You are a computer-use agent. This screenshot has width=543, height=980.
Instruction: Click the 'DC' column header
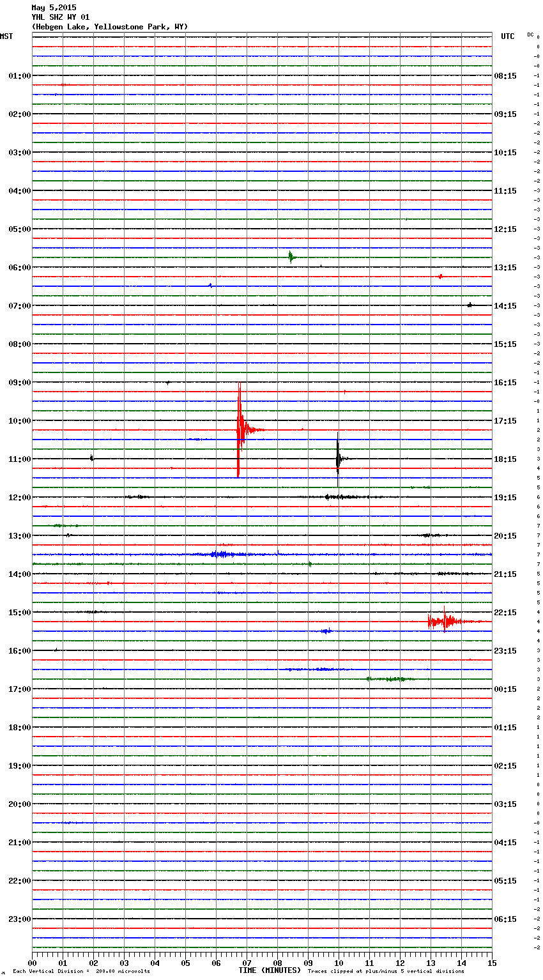pos(530,34)
